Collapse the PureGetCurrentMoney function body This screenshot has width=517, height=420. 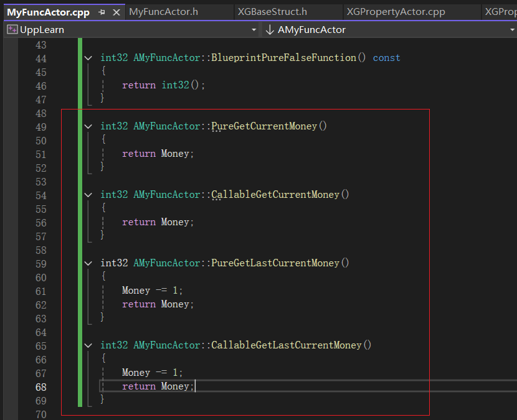(x=88, y=126)
